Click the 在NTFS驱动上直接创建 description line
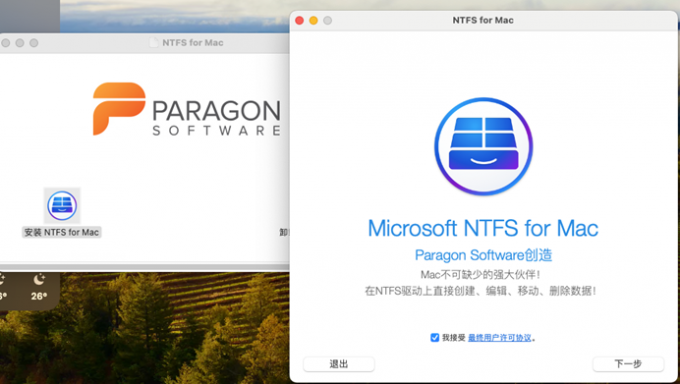Screen dimensions: 680x384 [x=481, y=291]
